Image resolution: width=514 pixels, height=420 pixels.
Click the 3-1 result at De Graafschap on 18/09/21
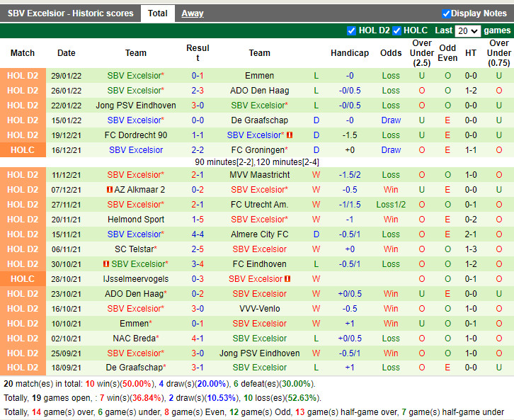coord(198,368)
